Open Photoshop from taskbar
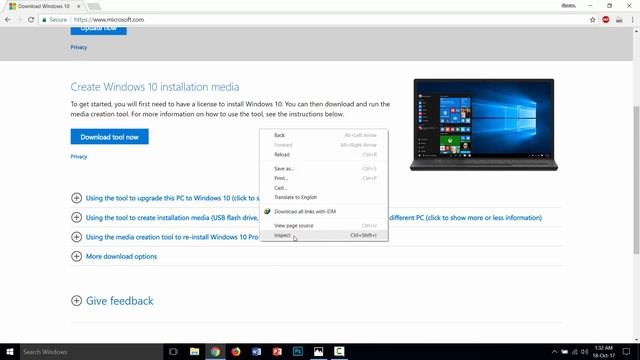 pyautogui.click(x=298, y=352)
